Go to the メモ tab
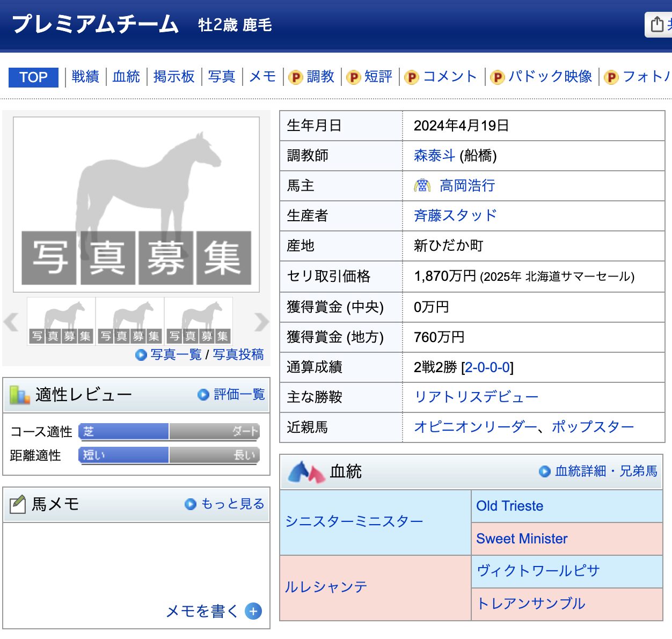The width and height of the screenshot is (672, 639). tap(262, 77)
